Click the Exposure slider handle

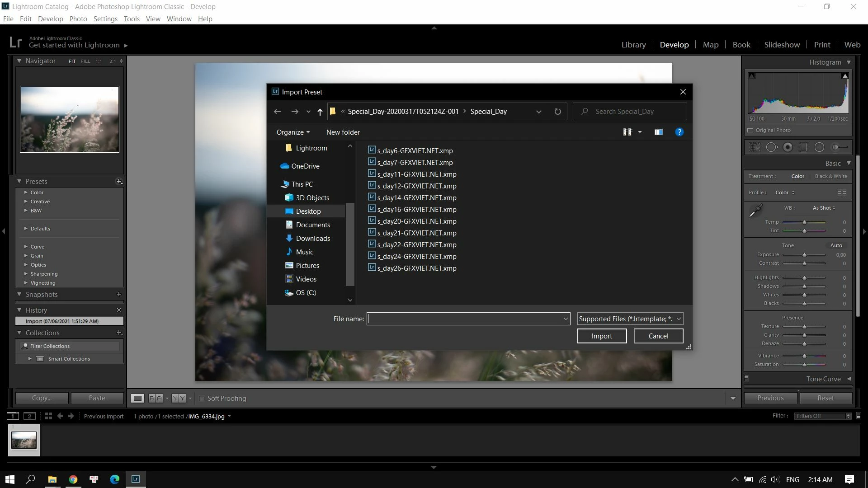804,255
